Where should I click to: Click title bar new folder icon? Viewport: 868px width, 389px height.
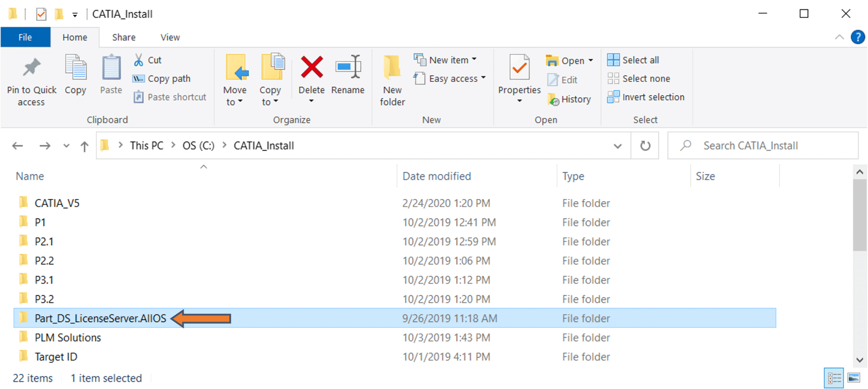coord(59,14)
